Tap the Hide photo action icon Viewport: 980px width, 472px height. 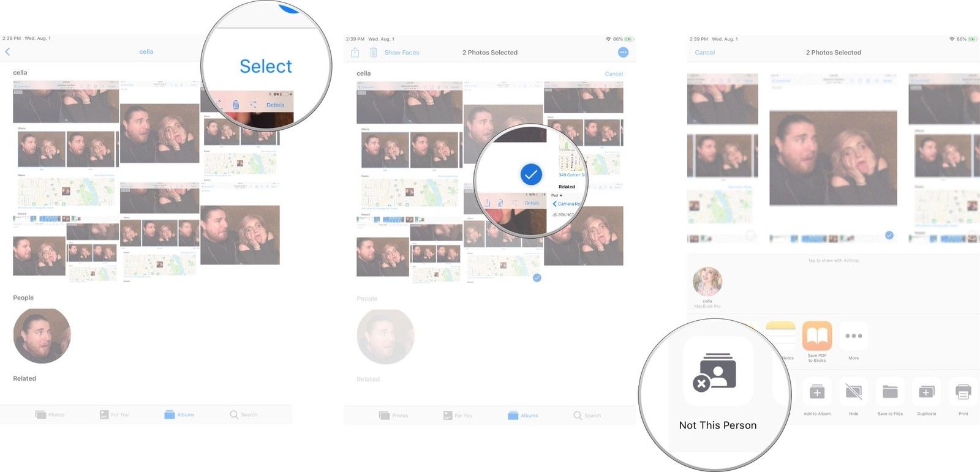[853, 392]
